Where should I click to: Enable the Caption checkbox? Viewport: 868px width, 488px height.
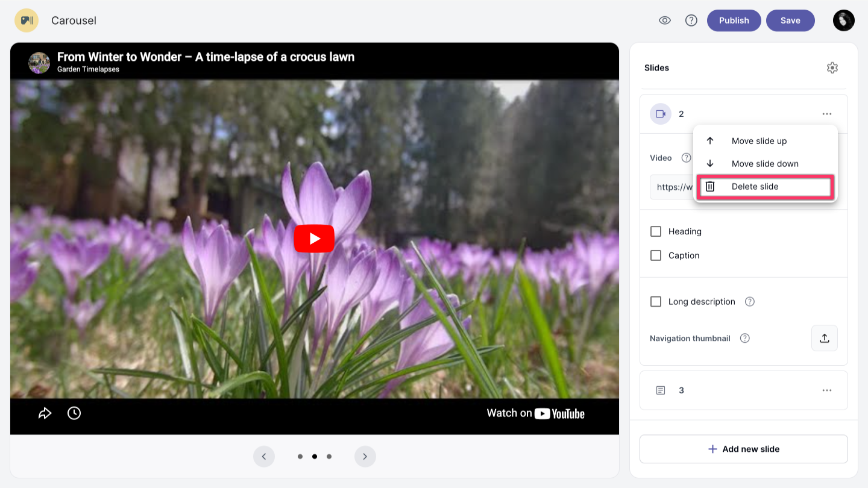[x=656, y=255]
